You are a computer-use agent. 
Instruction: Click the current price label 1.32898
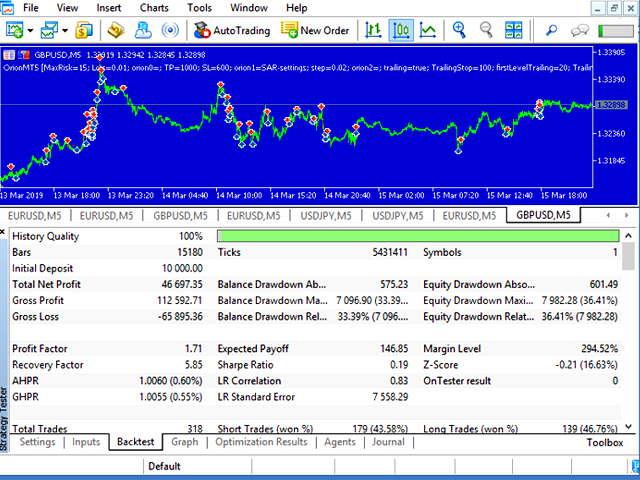click(x=611, y=105)
